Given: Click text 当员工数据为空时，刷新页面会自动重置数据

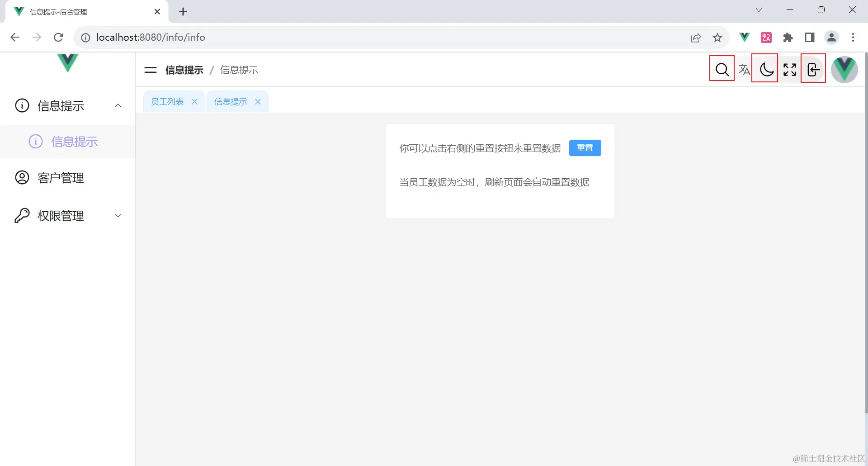Looking at the screenshot, I should [x=494, y=182].
